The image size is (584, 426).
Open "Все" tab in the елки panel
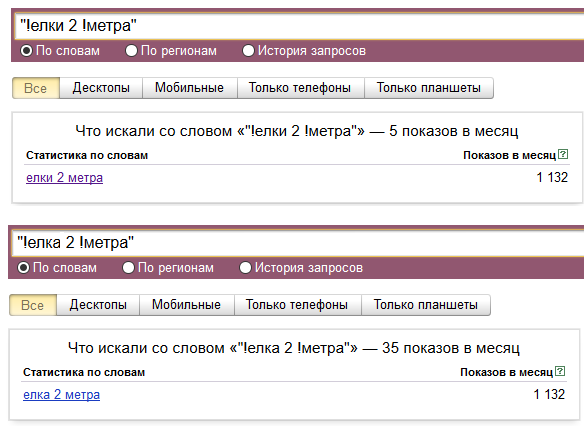pyautogui.click(x=36, y=88)
